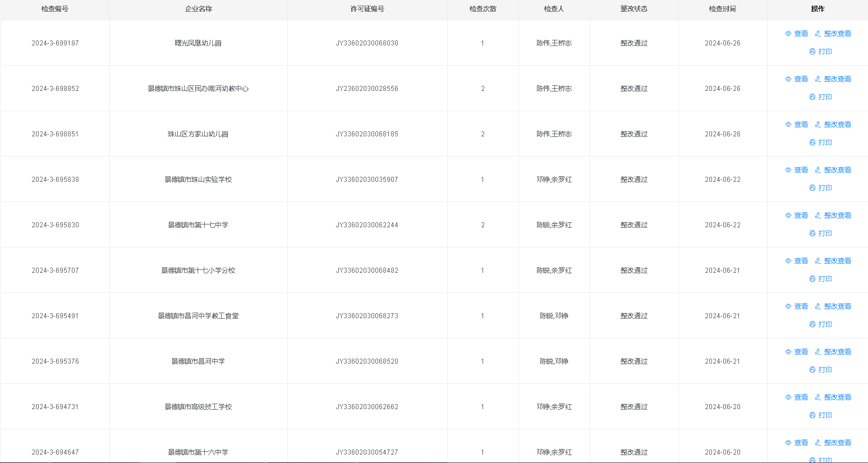Viewport: 868px width, 463px height.
Task: Click printer icon for 景德镇市珠山实验学校 row
Action: [x=812, y=188]
